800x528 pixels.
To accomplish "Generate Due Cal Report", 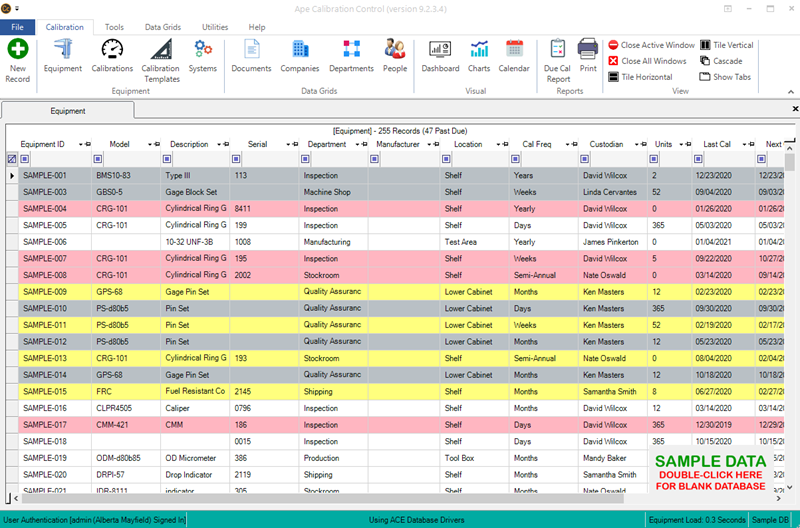I will (x=558, y=60).
